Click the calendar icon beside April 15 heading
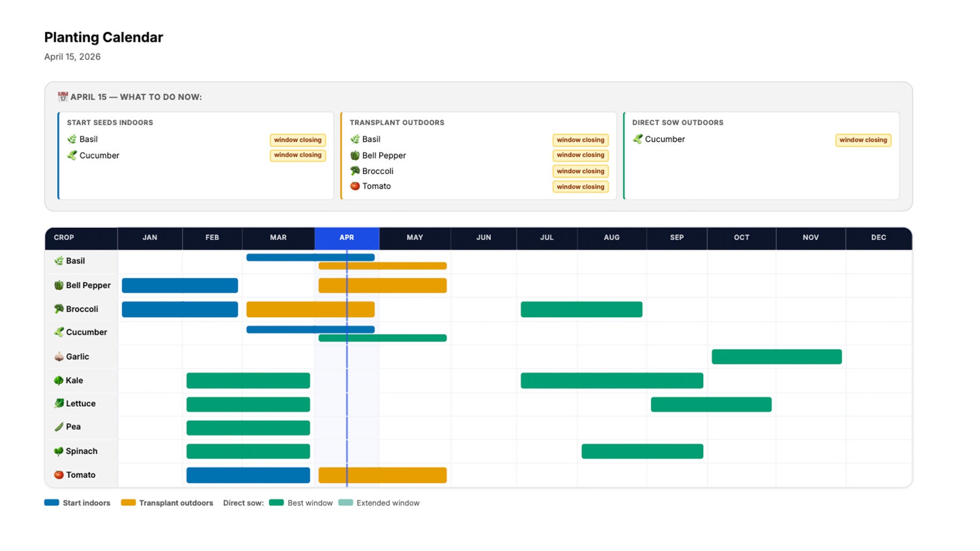The image size is (980, 551). pyautogui.click(x=63, y=97)
